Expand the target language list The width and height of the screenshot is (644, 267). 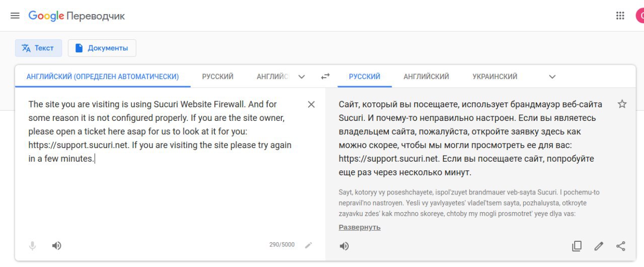[552, 77]
